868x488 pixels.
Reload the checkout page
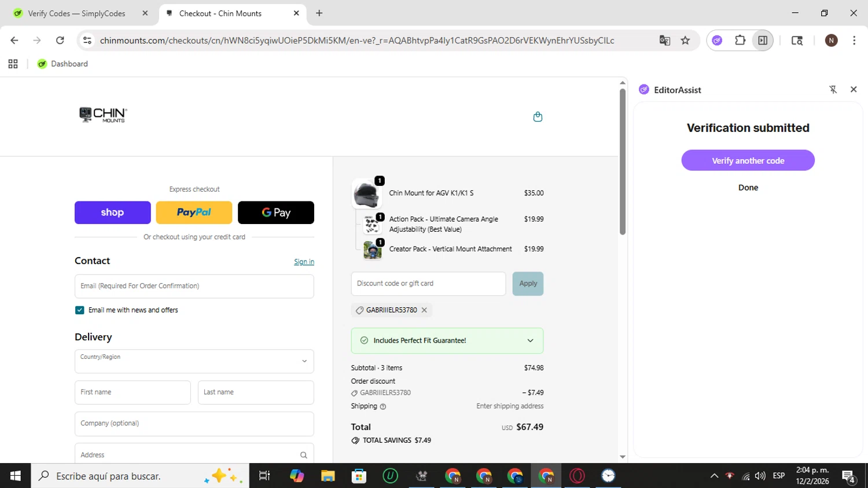pos(60,41)
